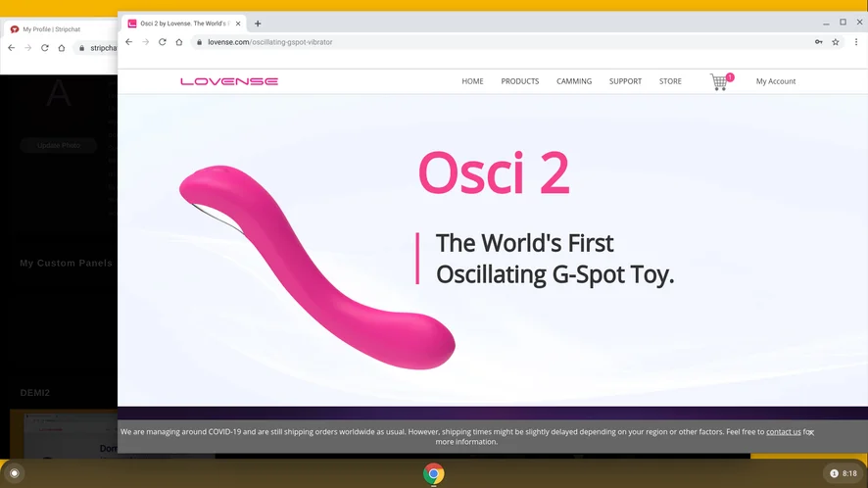Open the shopping cart icon

pos(720,81)
